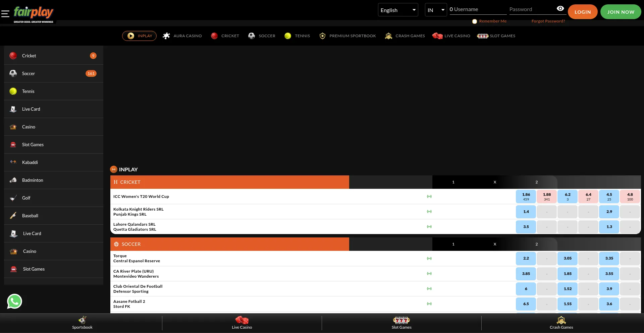Viewport: 644px width, 333px height.
Task: Click the Forgot Password? link
Action: pyautogui.click(x=548, y=21)
